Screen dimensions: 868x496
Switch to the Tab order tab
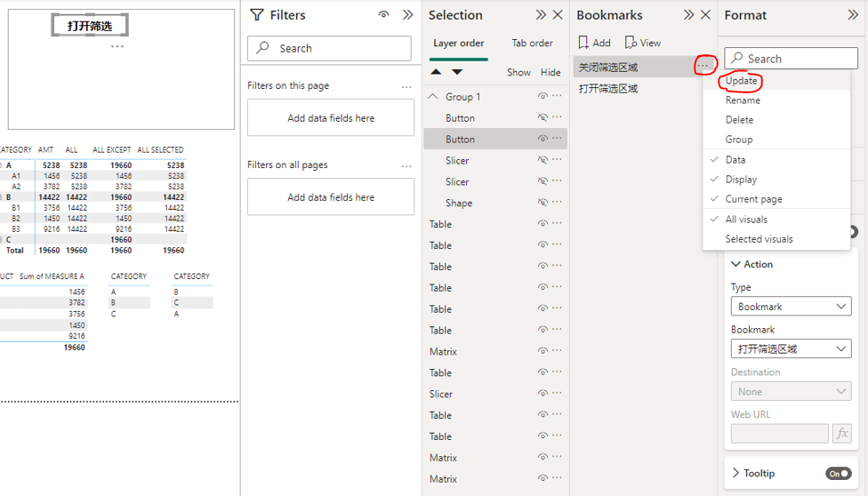coord(532,43)
